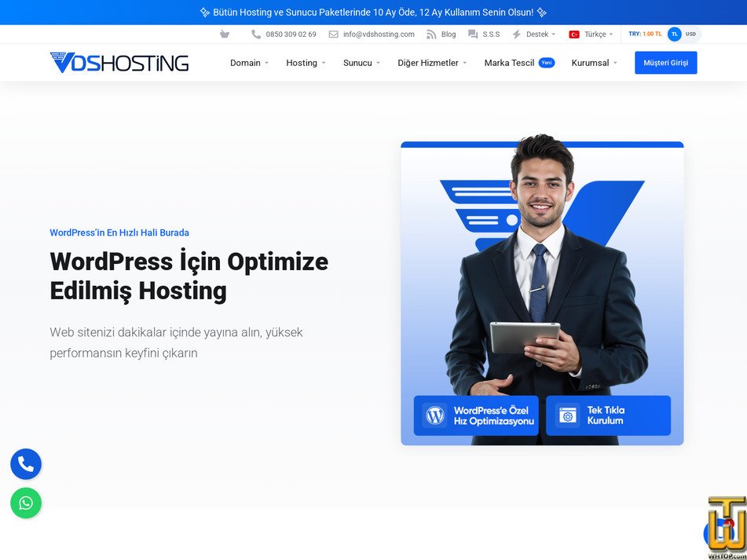747x560 pixels.
Task: Click the envelope icon beside info@vdshosting.com
Action: 334,35
